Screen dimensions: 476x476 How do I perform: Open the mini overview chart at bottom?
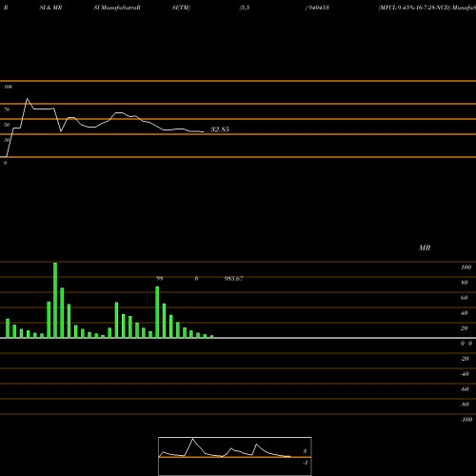(x=235, y=456)
